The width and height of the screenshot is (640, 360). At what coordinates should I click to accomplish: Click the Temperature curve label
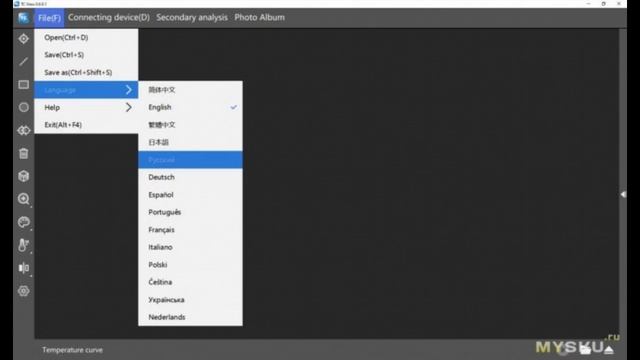point(73,350)
